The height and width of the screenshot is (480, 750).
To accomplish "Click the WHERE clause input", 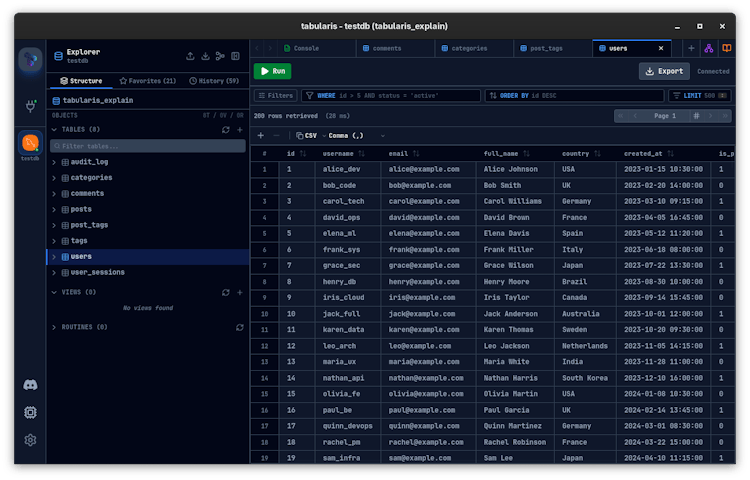I will pos(391,96).
